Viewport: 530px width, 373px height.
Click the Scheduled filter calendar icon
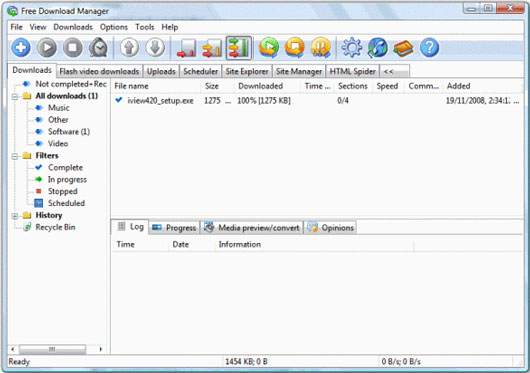pyautogui.click(x=39, y=203)
